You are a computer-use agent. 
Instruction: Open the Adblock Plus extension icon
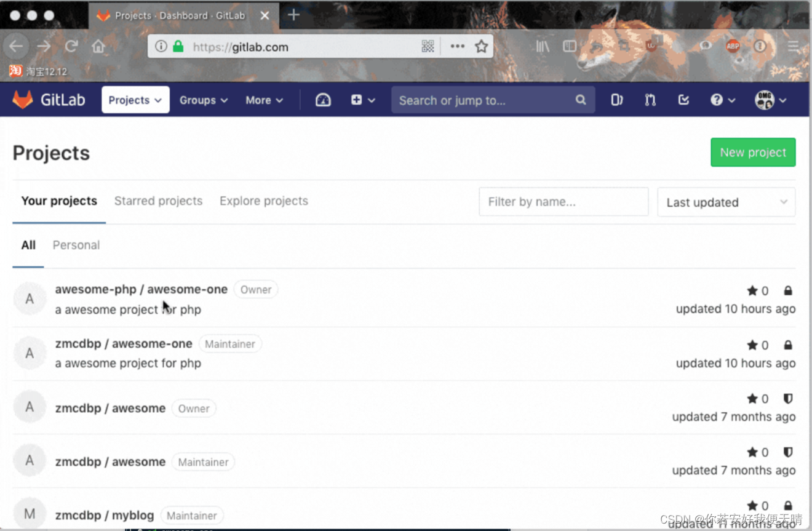(x=733, y=46)
